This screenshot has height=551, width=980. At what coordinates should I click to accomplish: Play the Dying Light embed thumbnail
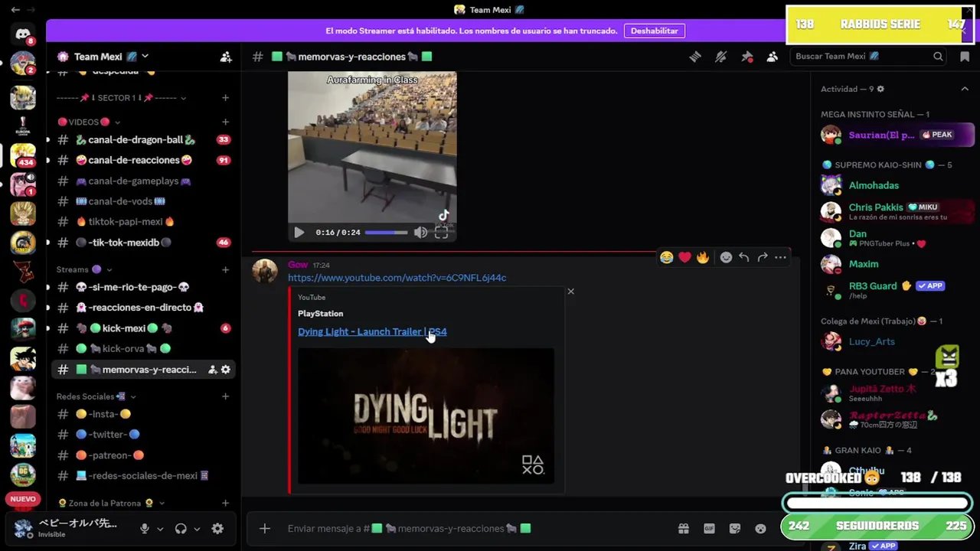426,416
